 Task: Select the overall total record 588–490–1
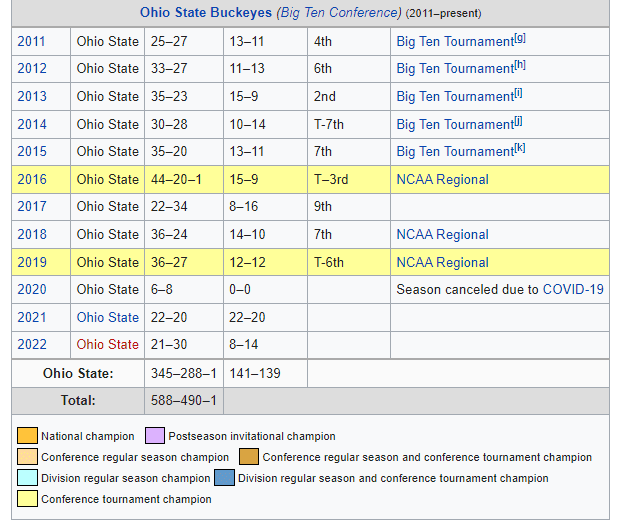tap(184, 400)
